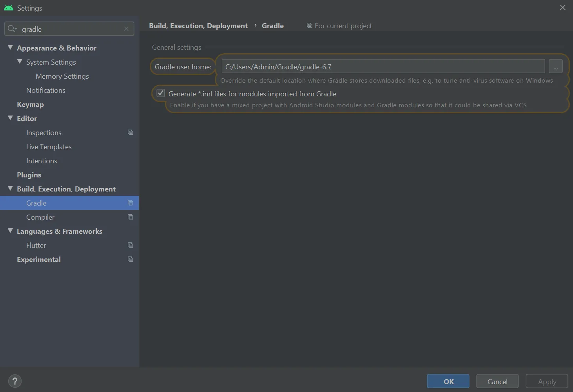
Task: Open the Experimental settings page
Action: tap(39, 260)
